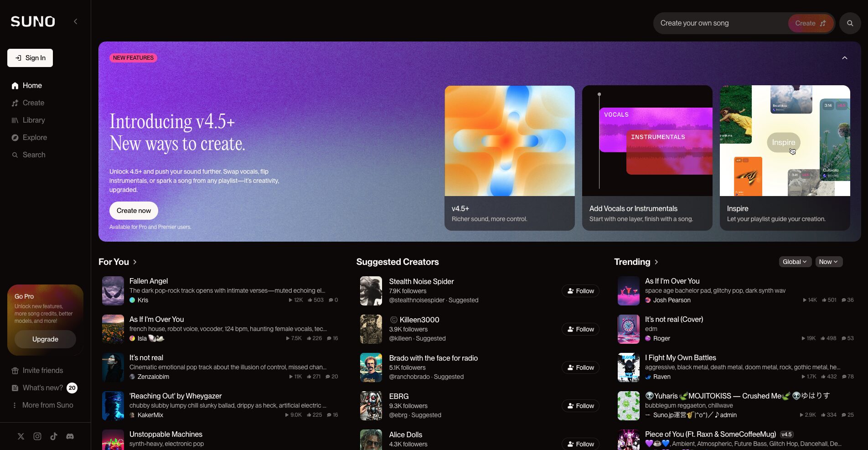Click the Upgrade button in Go Pro card

pyautogui.click(x=45, y=339)
